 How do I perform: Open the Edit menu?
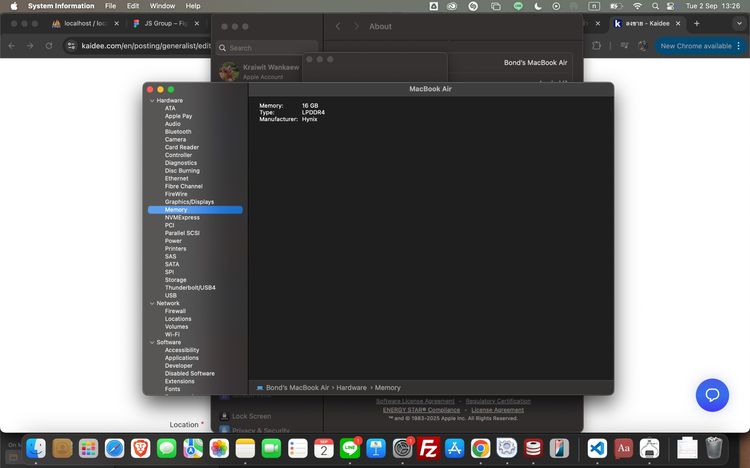133,6
